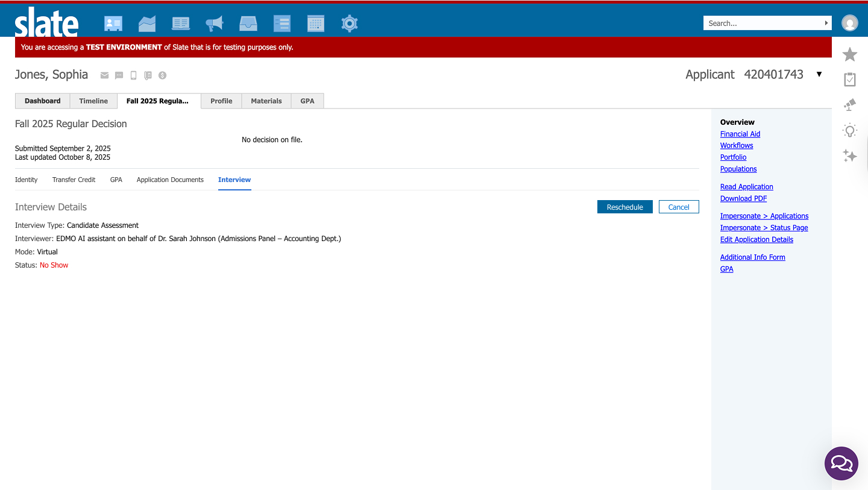Open the Read Application link

(746, 187)
